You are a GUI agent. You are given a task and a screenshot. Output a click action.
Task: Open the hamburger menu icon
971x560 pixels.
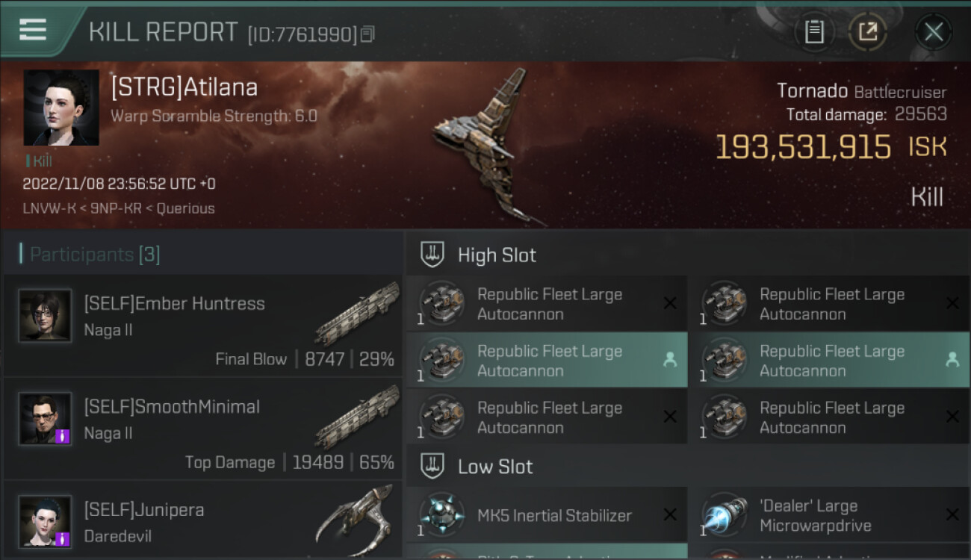[33, 31]
